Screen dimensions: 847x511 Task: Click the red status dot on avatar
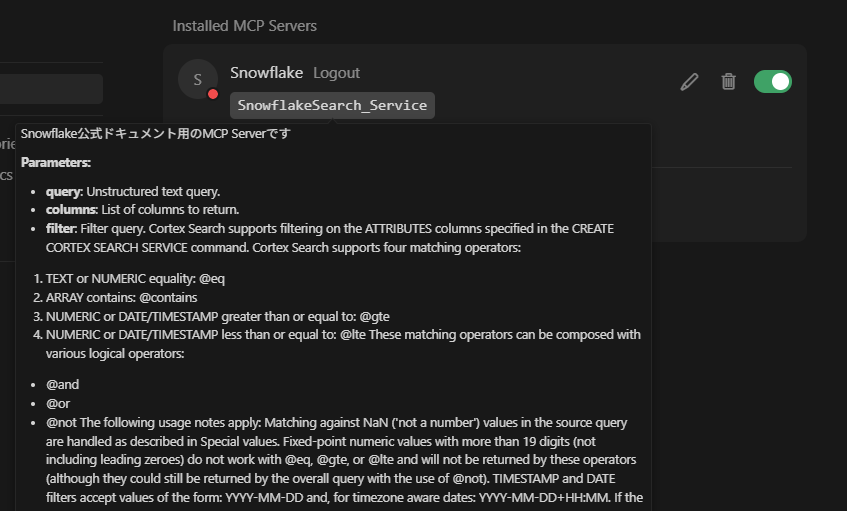[212, 95]
